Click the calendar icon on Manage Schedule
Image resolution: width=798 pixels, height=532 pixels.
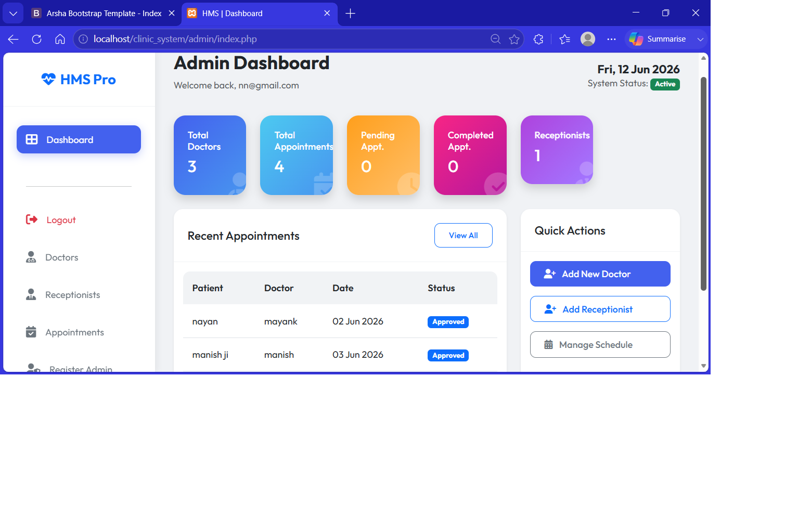(x=548, y=344)
